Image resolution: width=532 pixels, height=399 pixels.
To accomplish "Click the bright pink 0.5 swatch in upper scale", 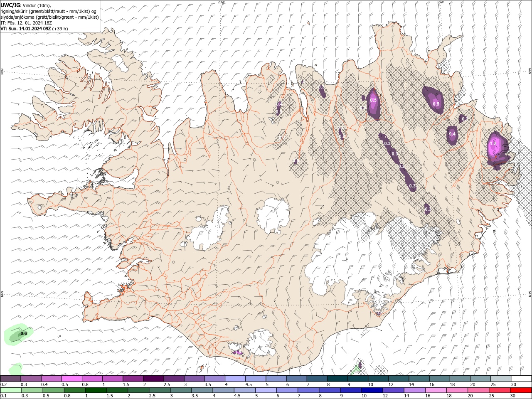I will [71, 378].
